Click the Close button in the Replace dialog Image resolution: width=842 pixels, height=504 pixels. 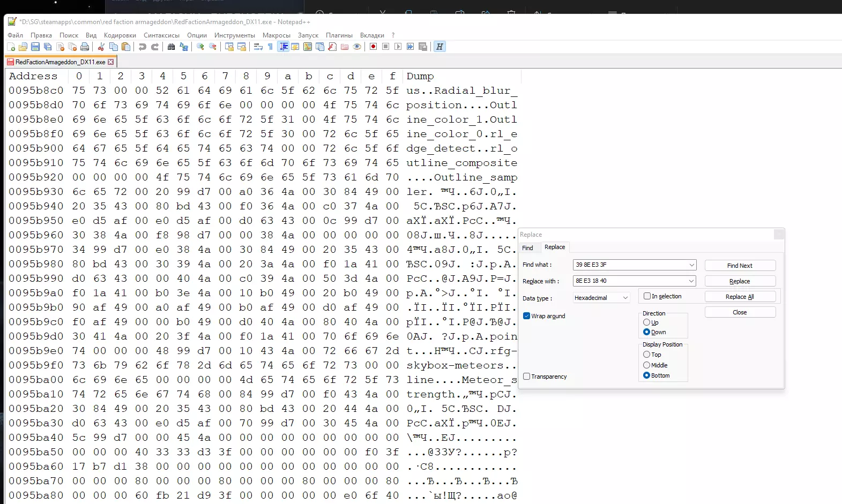[740, 312]
